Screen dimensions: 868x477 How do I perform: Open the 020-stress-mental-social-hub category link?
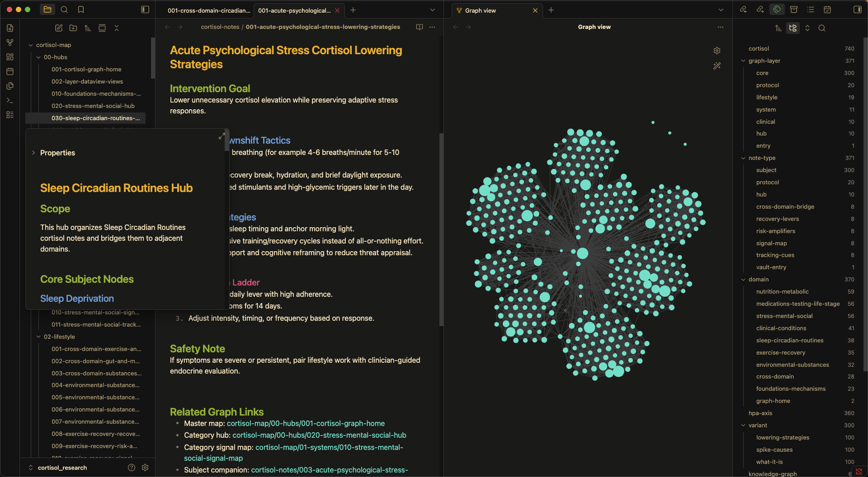coord(319,435)
